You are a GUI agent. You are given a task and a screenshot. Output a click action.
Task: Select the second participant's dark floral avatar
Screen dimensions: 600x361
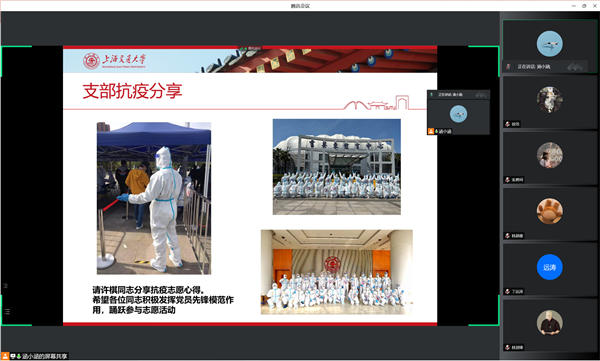[549, 100]
